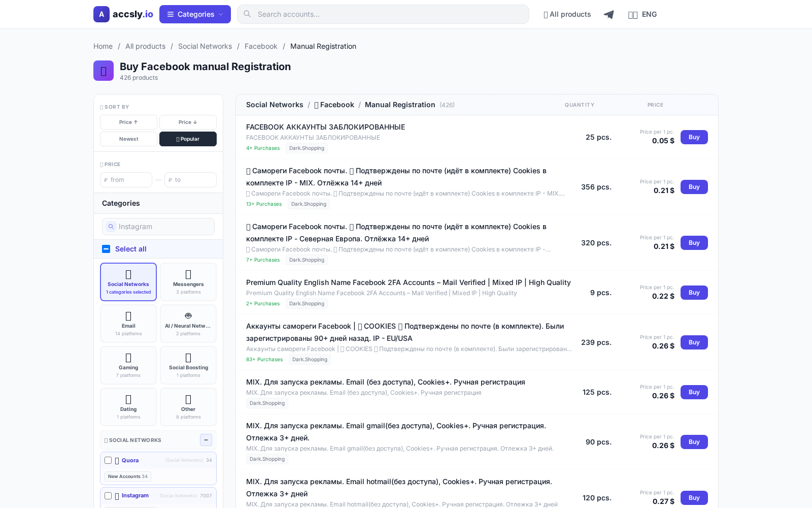
Task: Check the Instagram checkbox
Action: [108, 496]
